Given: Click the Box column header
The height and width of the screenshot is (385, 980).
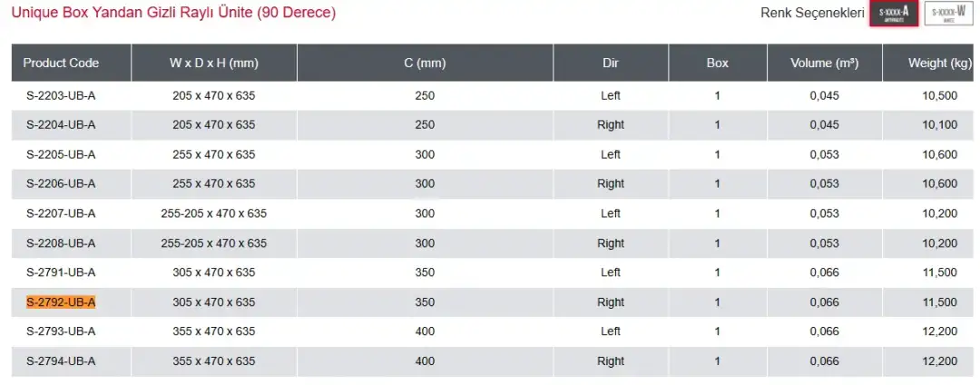Looking at the screenshot, I should (x=718, y=63).
